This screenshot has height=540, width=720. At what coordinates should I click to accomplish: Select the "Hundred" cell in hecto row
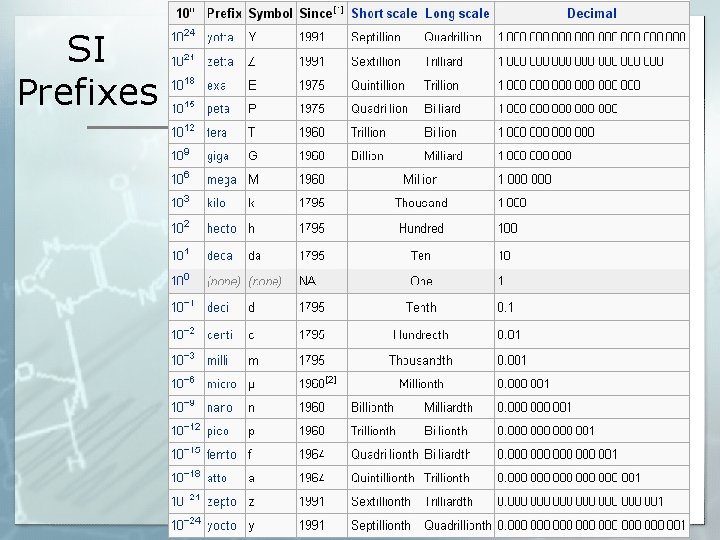[421, 228]
